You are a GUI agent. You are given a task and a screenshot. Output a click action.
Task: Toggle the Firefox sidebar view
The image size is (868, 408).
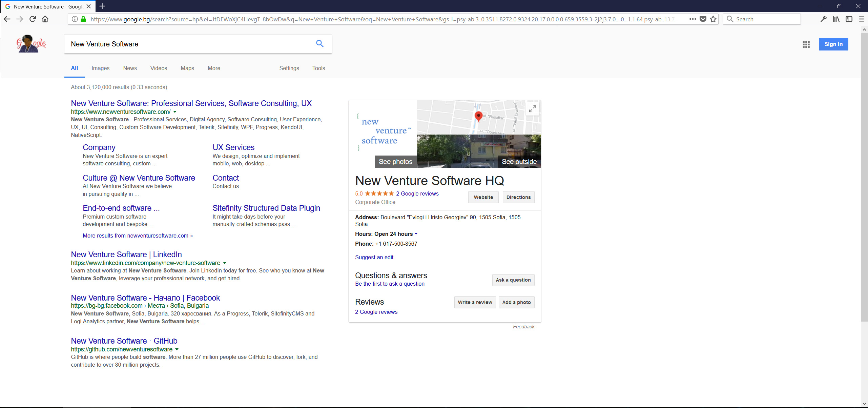point(849,19)
